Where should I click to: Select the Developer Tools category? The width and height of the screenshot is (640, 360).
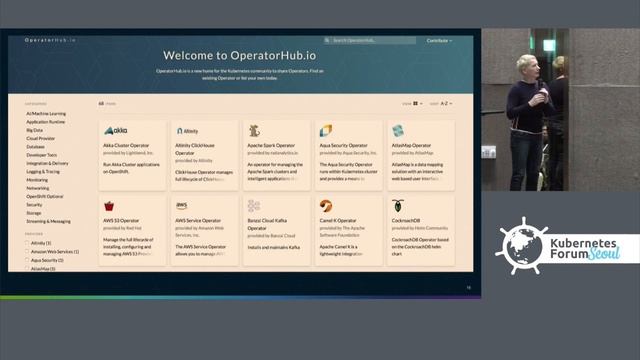[x=41, y=155]
